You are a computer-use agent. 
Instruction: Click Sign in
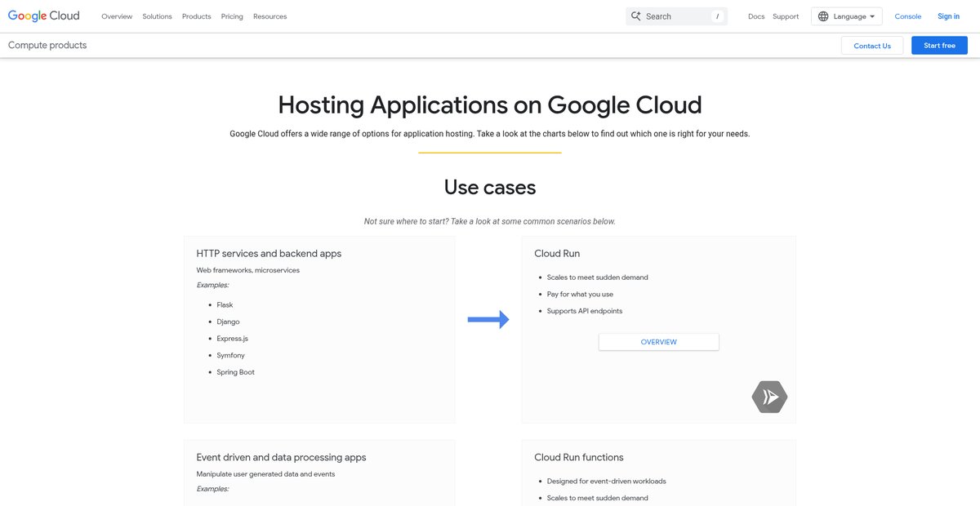(x=949, y=16)
